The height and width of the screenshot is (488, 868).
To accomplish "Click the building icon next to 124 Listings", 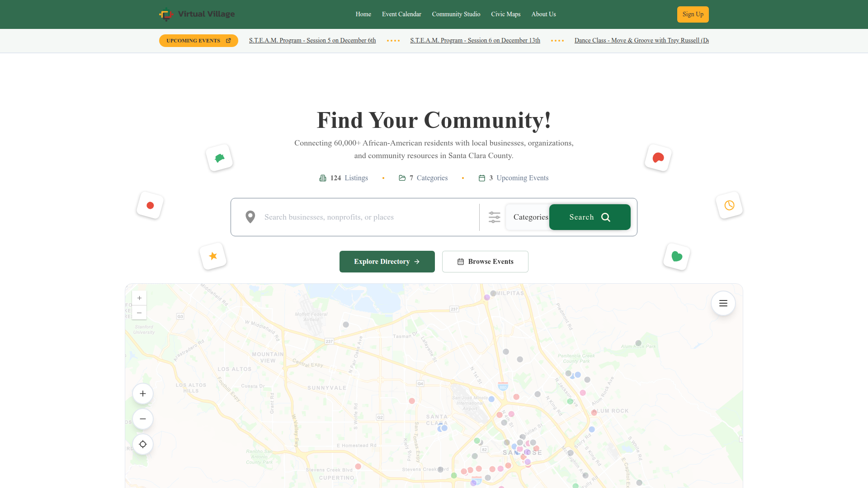I will [322, 178].
